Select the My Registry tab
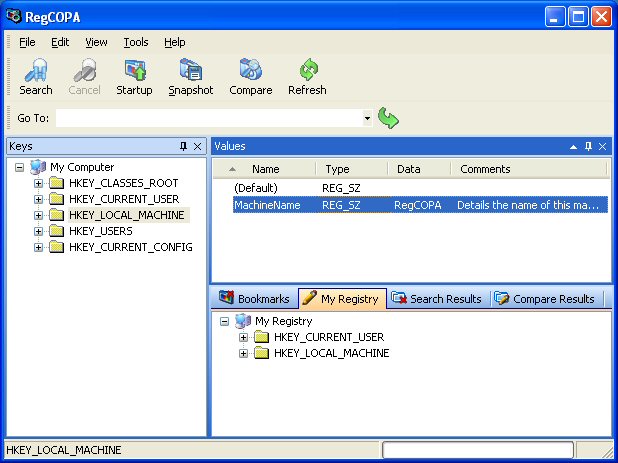This screenshot has width=618, height=463. coord(342,299)
